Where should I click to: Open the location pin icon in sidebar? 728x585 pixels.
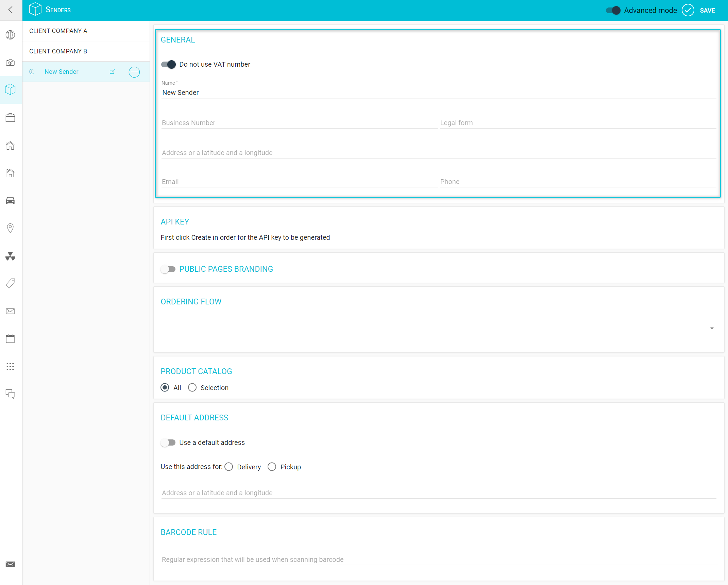coord(11,228)
